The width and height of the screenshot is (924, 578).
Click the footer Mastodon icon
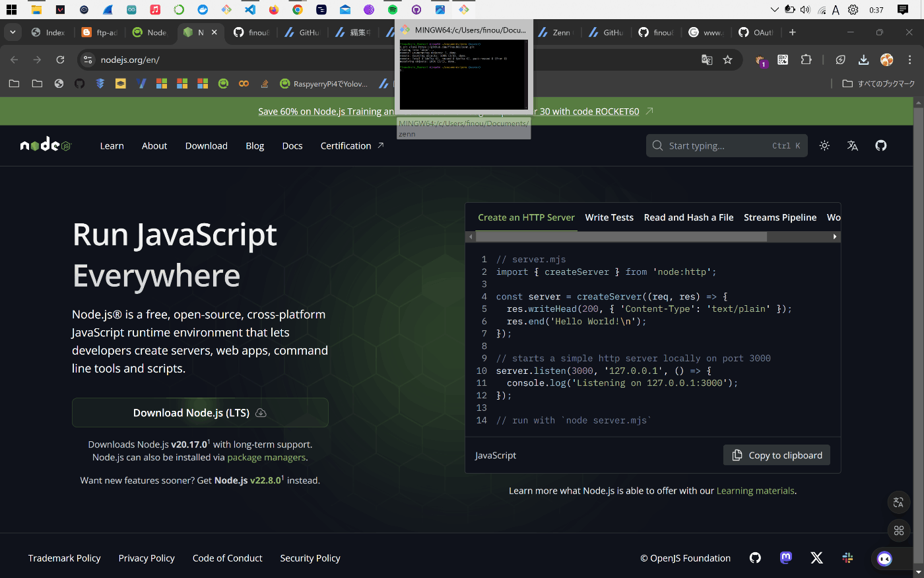[x=786, y=558]
